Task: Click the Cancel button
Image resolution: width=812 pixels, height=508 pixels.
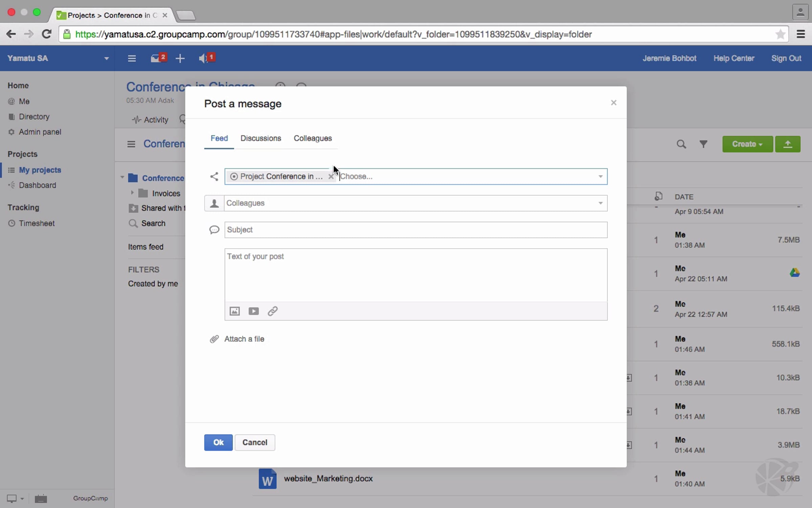Action: click(255, 442)
